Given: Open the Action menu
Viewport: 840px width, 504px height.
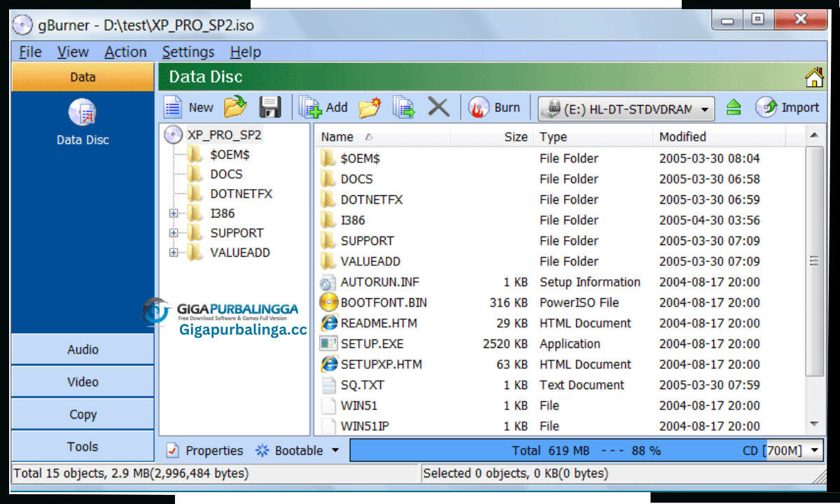Looking at the screenshot, I should point(125,52).
